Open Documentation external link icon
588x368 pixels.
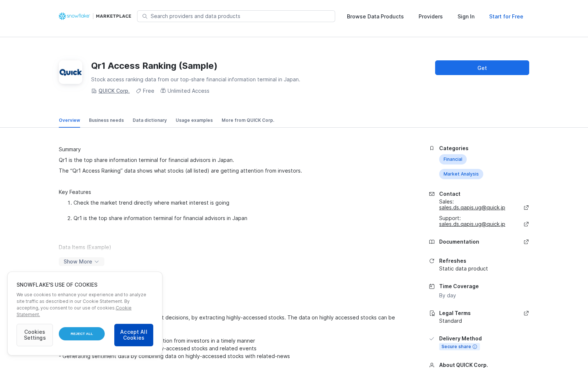pyautogui.click(x=526, y=242)
